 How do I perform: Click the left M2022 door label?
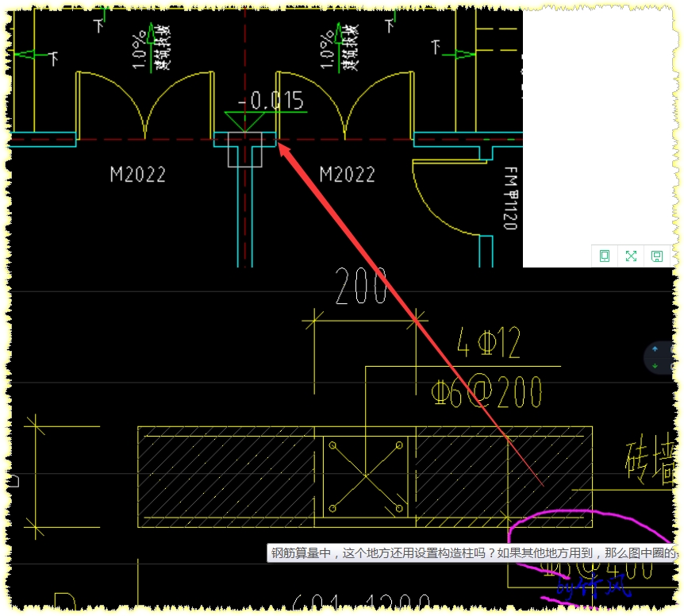tap(138, 175)
